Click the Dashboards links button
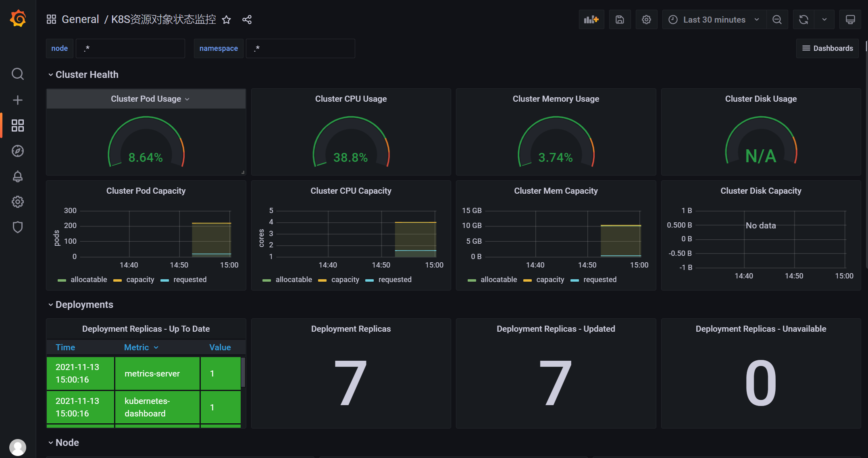This screenshot has height=458, width=868. 827,48
